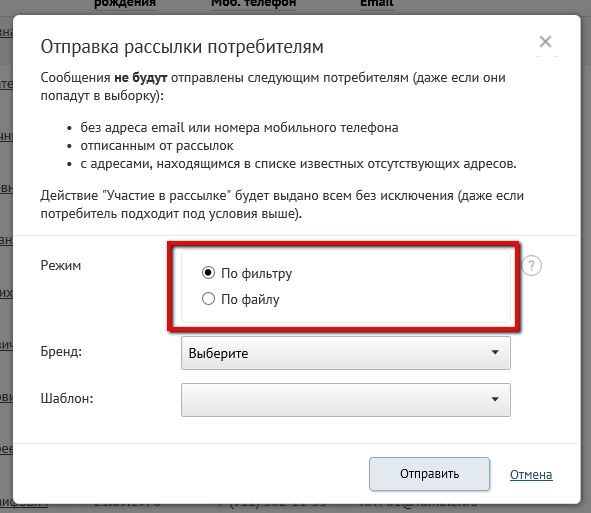Select the По файлу radio button
The height and width of the screenshot is (513, 591).
[x=208, y=299]
